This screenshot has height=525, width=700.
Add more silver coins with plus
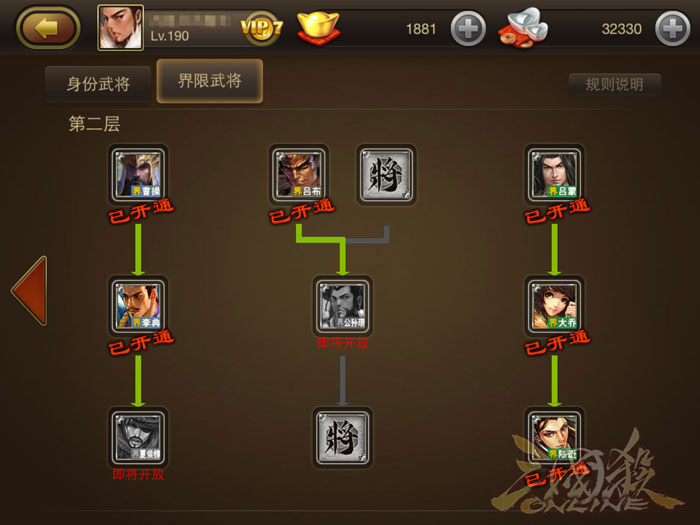(x=672, y=29)
